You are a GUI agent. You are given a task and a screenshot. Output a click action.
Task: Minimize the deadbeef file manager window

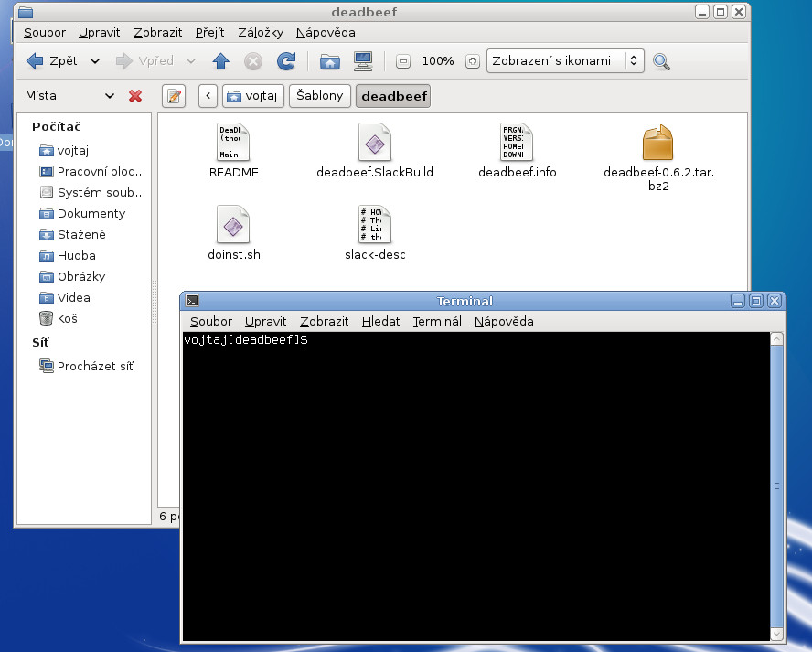[x=702, y=12]
